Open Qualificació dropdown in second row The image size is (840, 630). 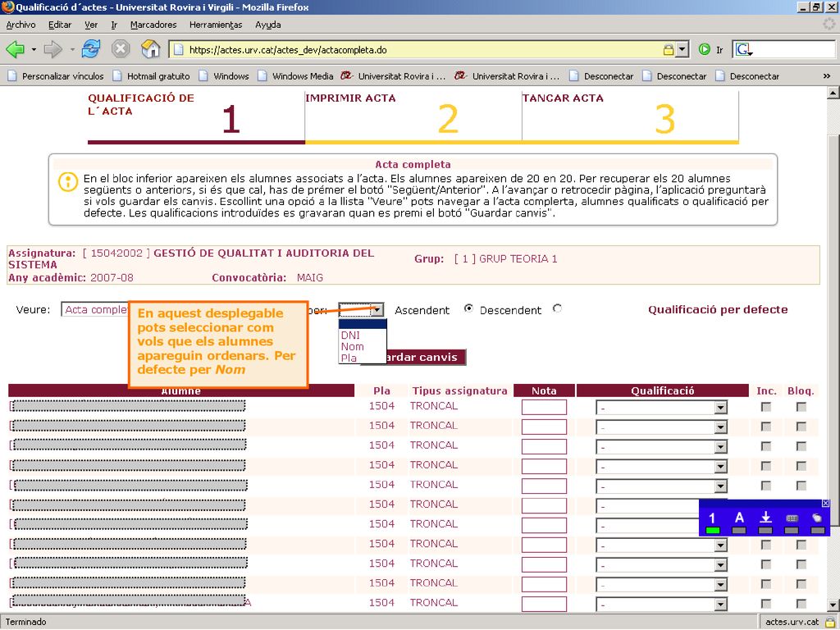[662, 427]
